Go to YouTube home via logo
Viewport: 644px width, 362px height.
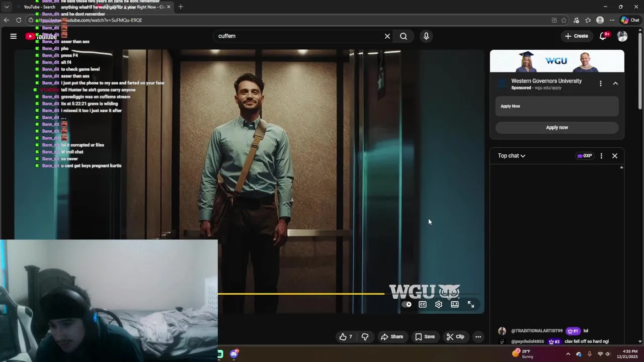point(42,36)
